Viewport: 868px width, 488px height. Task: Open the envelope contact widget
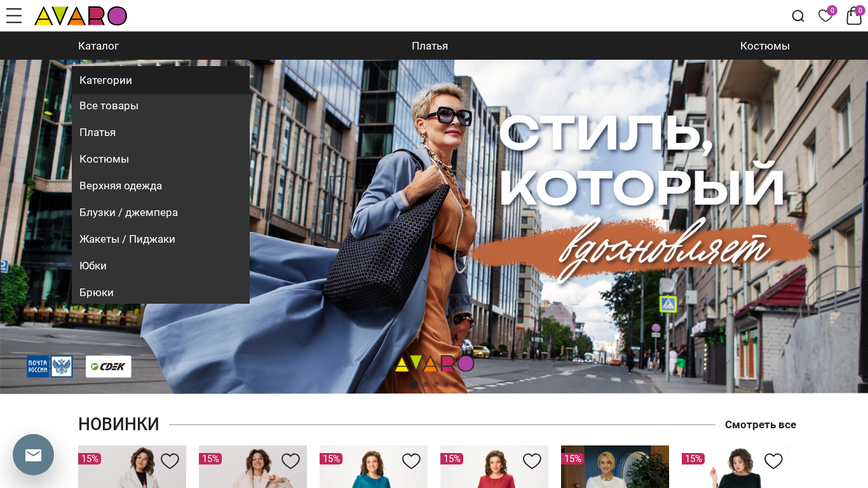tap(33, 455)
